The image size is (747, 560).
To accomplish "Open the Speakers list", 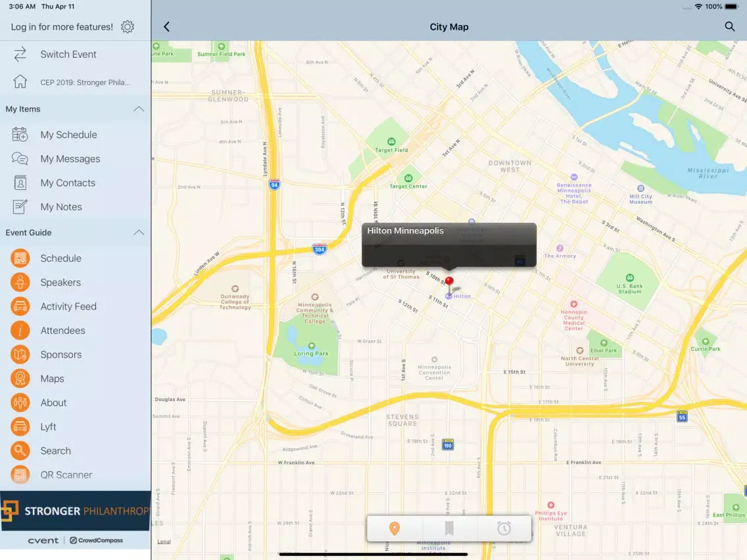I will pos(75,283).
